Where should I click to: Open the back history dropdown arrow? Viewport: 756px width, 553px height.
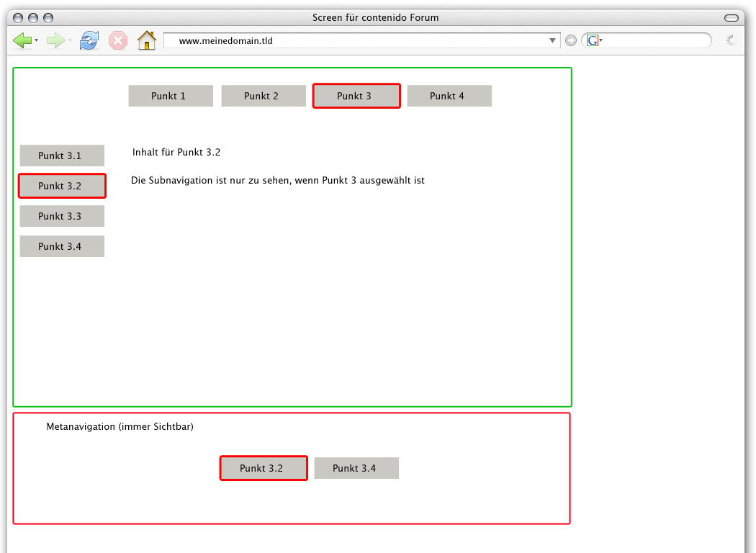coord(37,40)
